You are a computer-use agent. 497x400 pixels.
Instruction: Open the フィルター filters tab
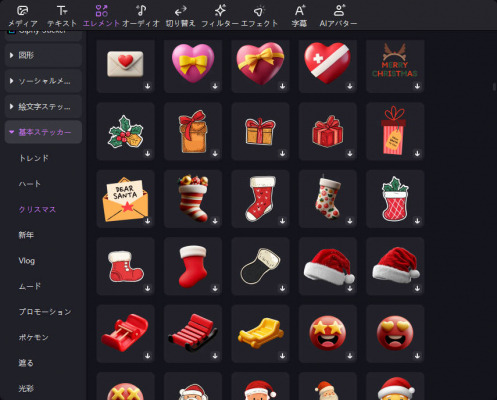coord(220,16)
